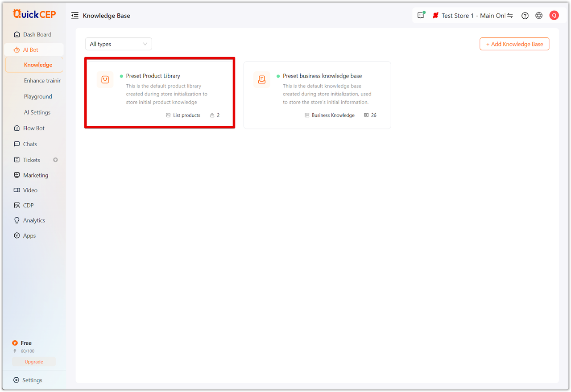Screen dimensions: 571x392
Task: Collapse sidebar using the menu fold icon
Action: [x=75, y=16]
